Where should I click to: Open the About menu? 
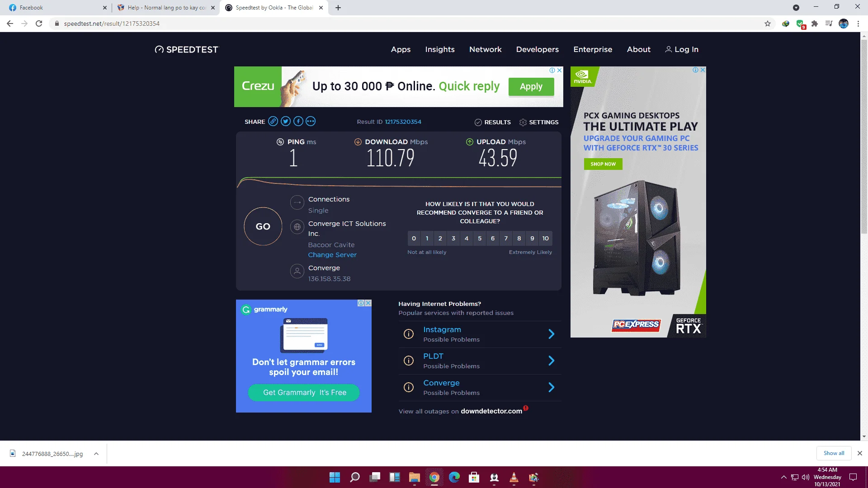pyautogui.click(x=639, y=49)
